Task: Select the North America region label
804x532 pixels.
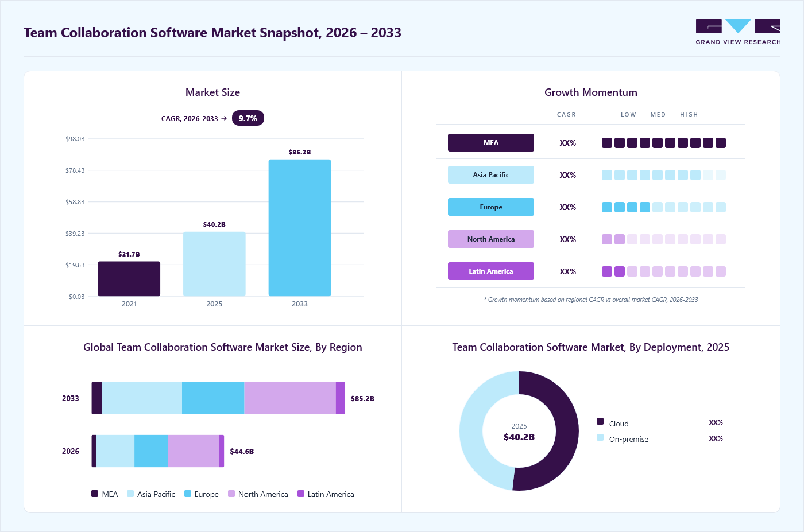Action: 491,239
